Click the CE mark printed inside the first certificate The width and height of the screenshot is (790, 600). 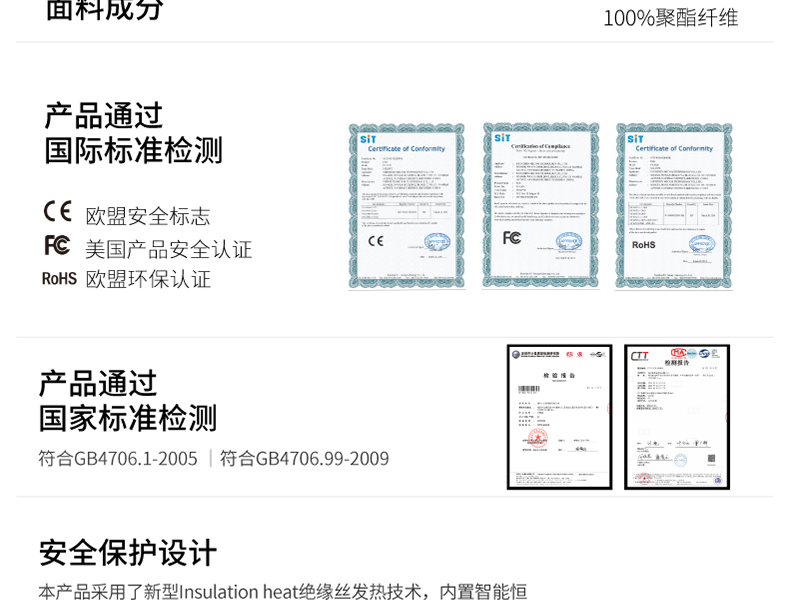376,240
